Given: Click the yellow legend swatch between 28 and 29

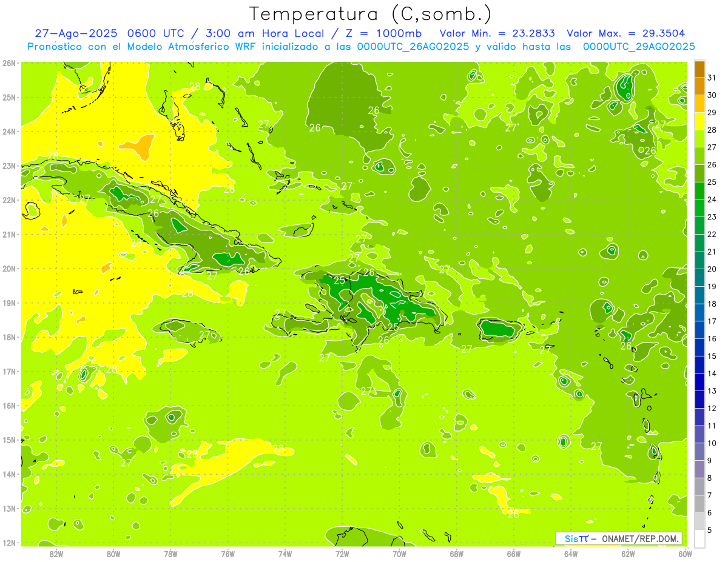Looking at the screenshot, I should point(699,121).
